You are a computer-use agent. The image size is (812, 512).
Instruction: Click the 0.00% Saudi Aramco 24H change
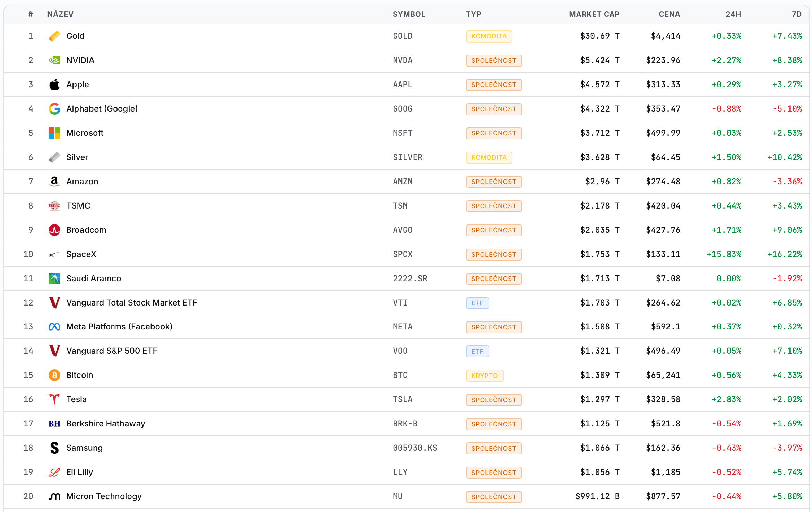pyautogui.click(x=729, y=279)
